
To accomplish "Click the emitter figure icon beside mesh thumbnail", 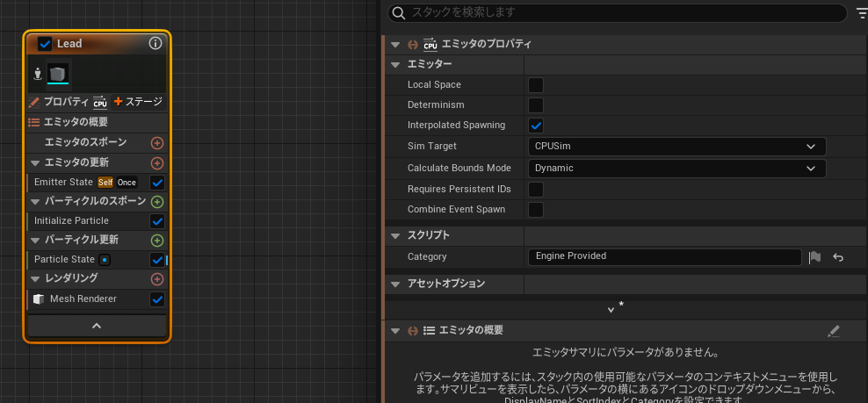I will pyautogui.click(x=38, y=74).
